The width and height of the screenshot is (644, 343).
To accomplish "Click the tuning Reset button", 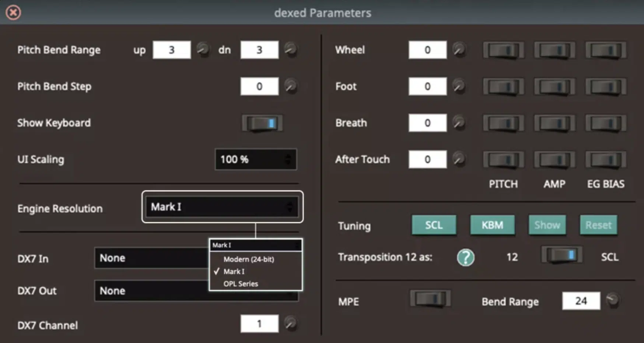I will pyautogui.click(x=598, y=225).
